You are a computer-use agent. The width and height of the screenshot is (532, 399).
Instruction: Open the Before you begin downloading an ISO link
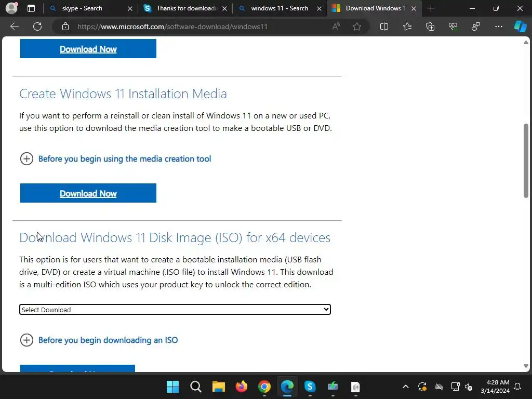pyautogui.click(x=108, y=340)
